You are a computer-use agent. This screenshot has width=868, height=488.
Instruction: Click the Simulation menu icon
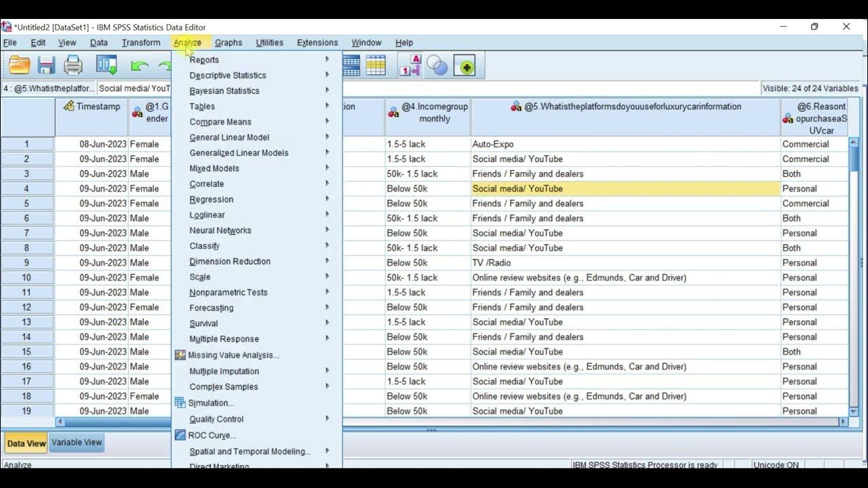click(x=180, y=403)
